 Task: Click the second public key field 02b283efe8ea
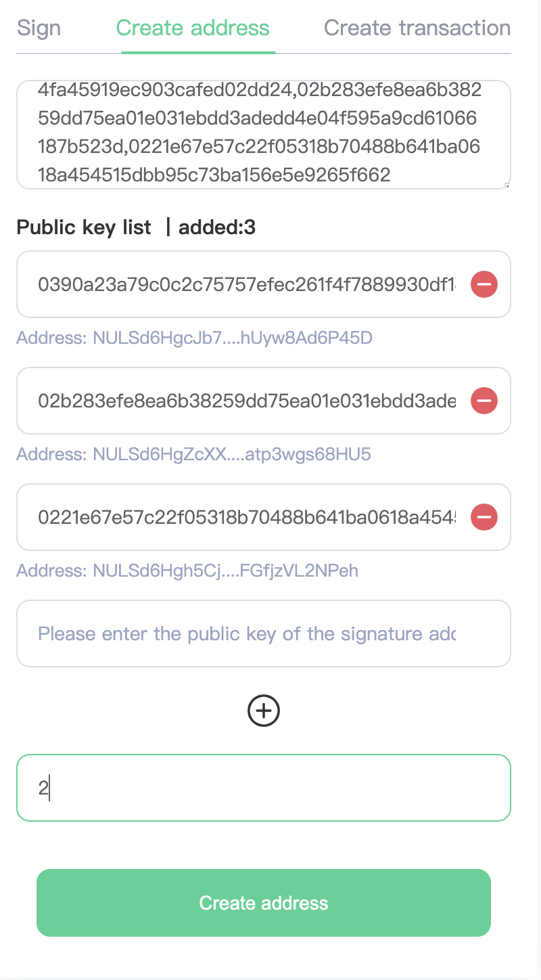coord(247,401)
